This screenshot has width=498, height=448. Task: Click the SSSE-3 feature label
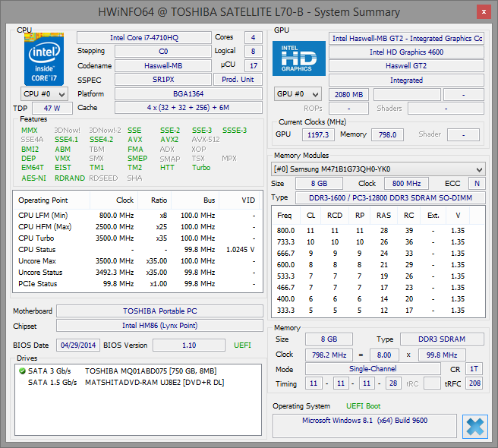point(235,131)
